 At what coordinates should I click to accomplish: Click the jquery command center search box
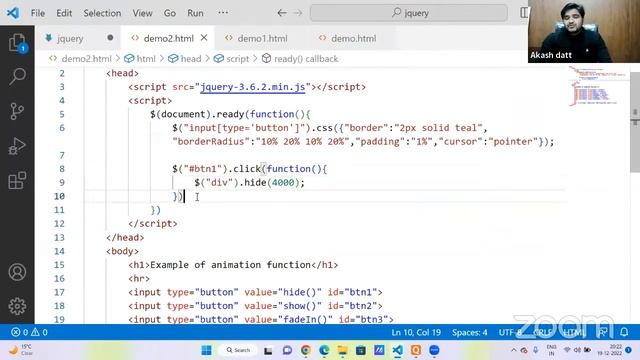(x=409, y=13)
